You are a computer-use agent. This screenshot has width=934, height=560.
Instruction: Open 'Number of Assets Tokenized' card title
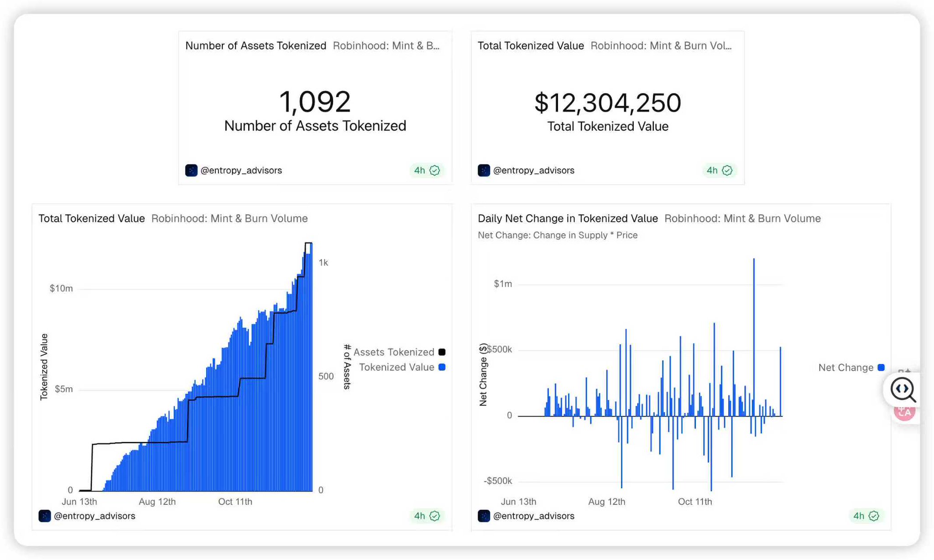click(256, 46)
